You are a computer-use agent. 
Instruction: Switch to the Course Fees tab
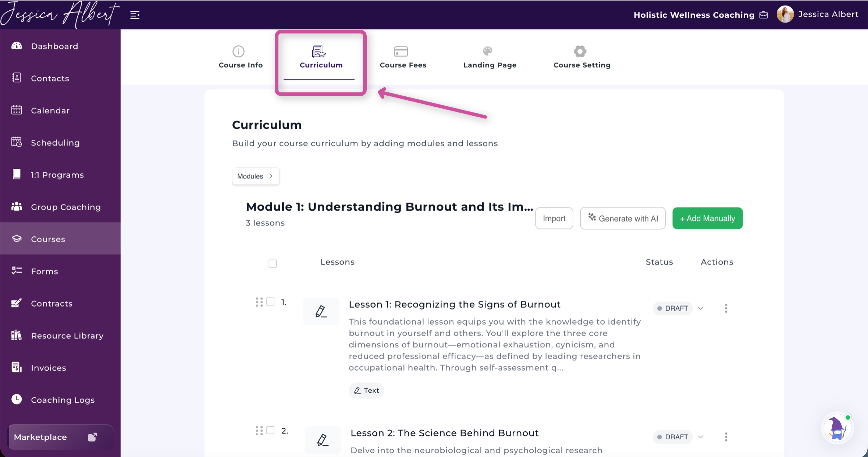pyautogui.click(x=403, y=57)
